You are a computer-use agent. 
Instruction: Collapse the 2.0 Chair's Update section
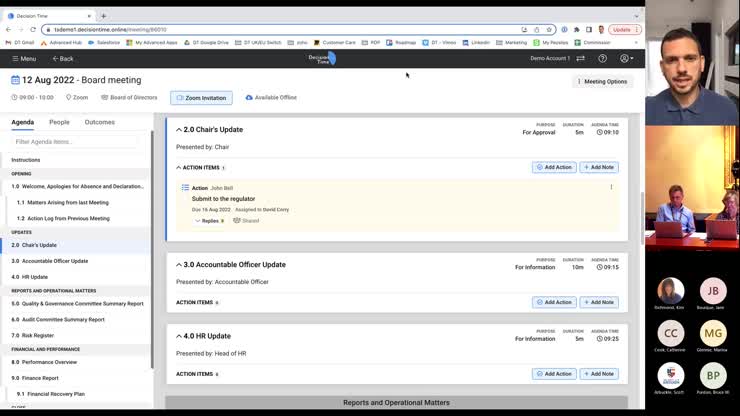pyautogui.click(x=179, y=130)
